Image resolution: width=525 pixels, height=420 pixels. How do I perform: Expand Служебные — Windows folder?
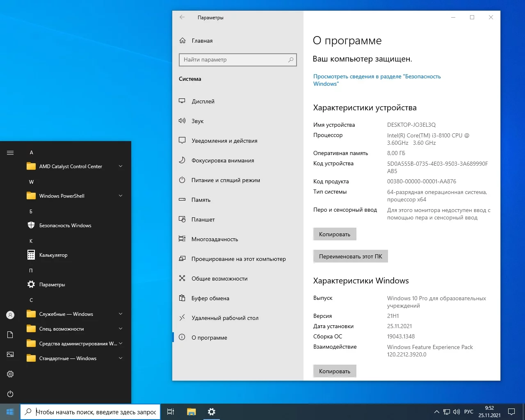[x=121, y=314]
